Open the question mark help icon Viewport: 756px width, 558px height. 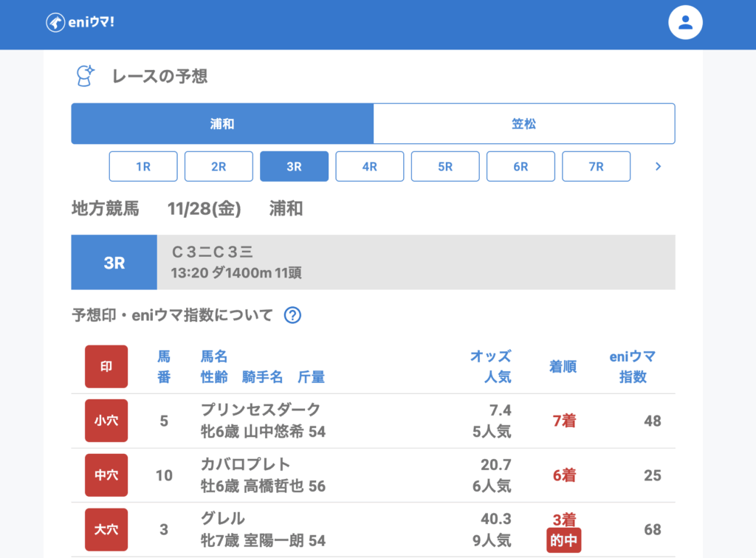tap(293, 315)
